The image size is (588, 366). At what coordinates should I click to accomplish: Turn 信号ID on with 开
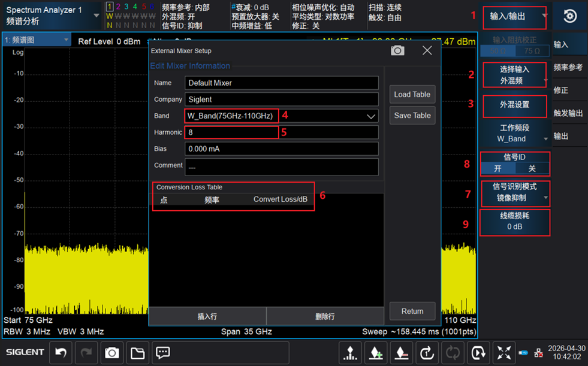(x=497, y=168)
